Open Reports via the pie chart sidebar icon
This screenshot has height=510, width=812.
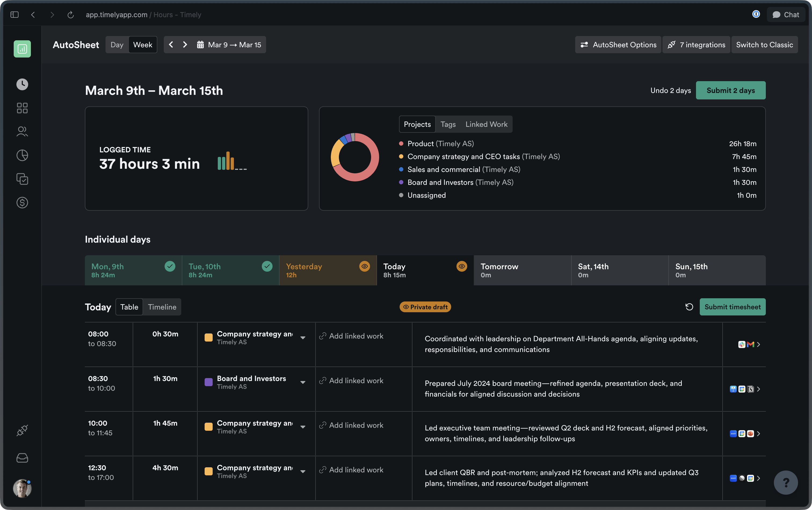pyautogui.click(x=22, y=155)
